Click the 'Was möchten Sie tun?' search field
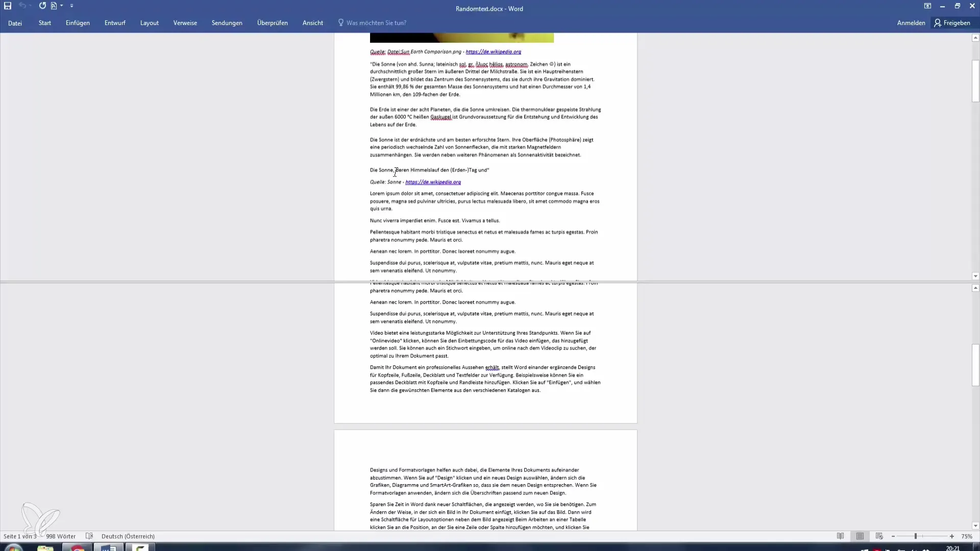Viewport: 980px width, 551px height. 376,23
